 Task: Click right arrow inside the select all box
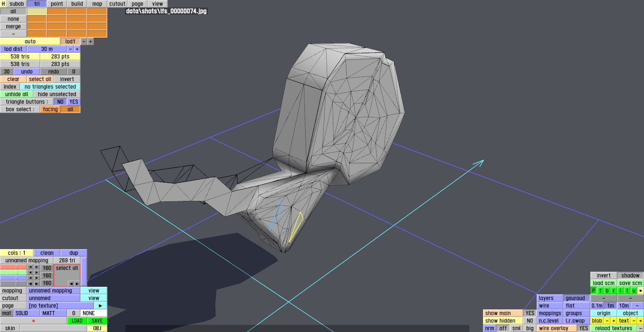(x=77, y=283)
